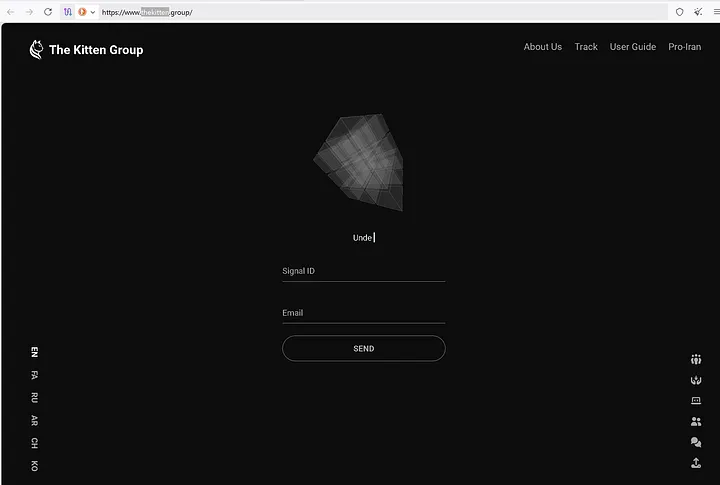720x485 pixels.
Task: Switch language to CH
Action: [x=34, y=443]
